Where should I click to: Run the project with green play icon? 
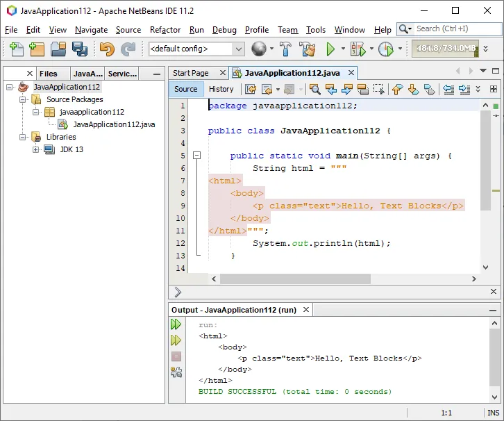[x=331, y=49]
